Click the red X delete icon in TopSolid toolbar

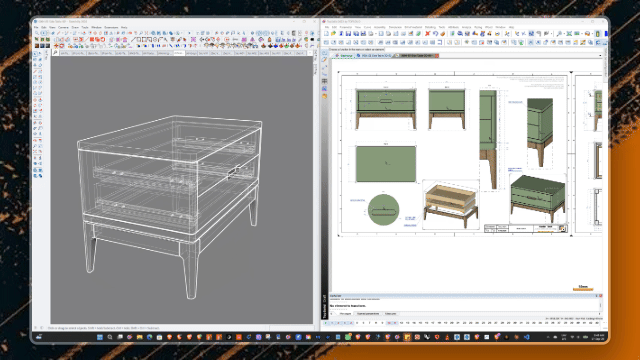tap(427, 34)
